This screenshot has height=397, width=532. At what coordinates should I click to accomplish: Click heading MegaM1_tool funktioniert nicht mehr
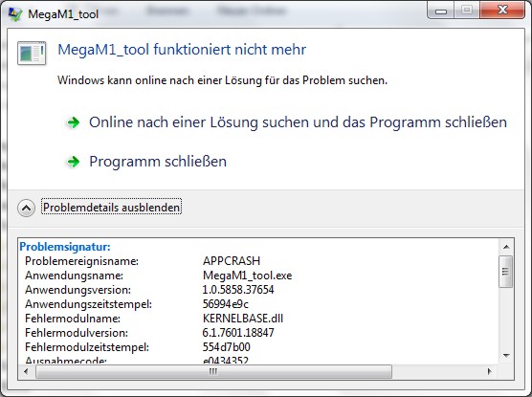[x=182, y=50]
